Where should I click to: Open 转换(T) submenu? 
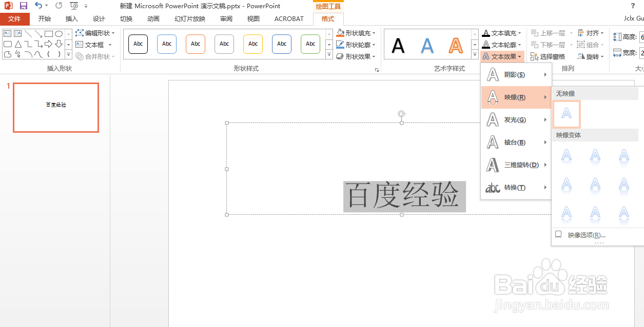[516, 188]
